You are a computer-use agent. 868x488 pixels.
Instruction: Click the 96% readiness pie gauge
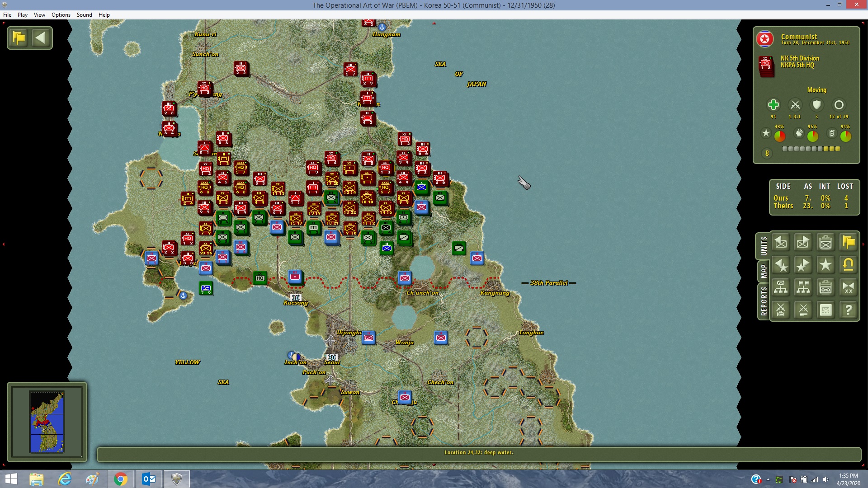point(813,136)
